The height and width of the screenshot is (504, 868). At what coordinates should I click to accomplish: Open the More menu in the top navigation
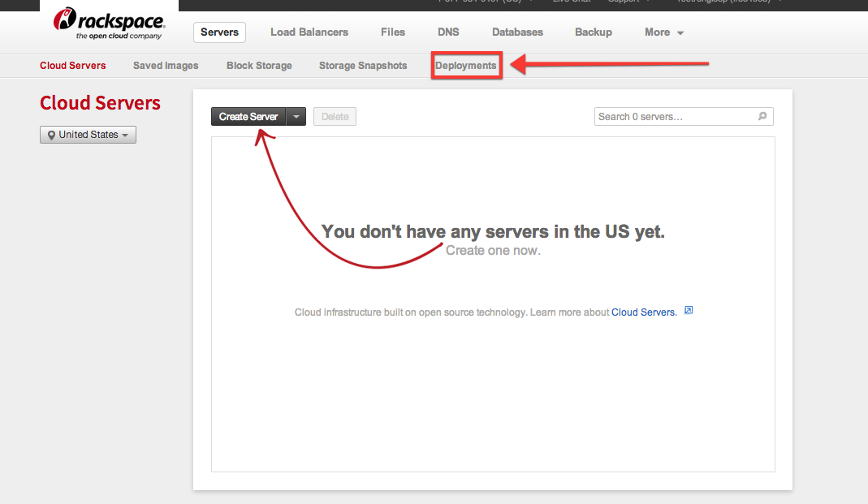click(x=663, y=32)
